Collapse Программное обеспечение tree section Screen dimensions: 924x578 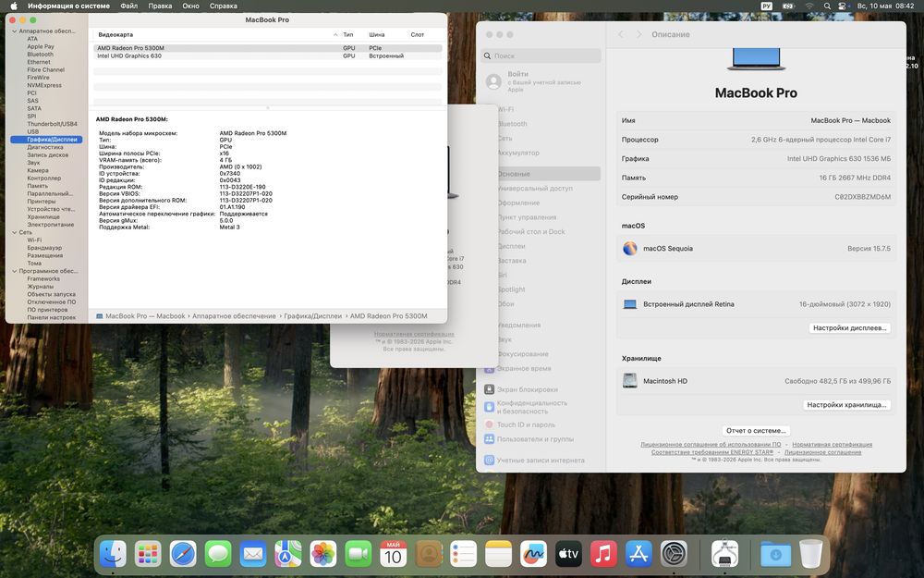pos(14,271)
